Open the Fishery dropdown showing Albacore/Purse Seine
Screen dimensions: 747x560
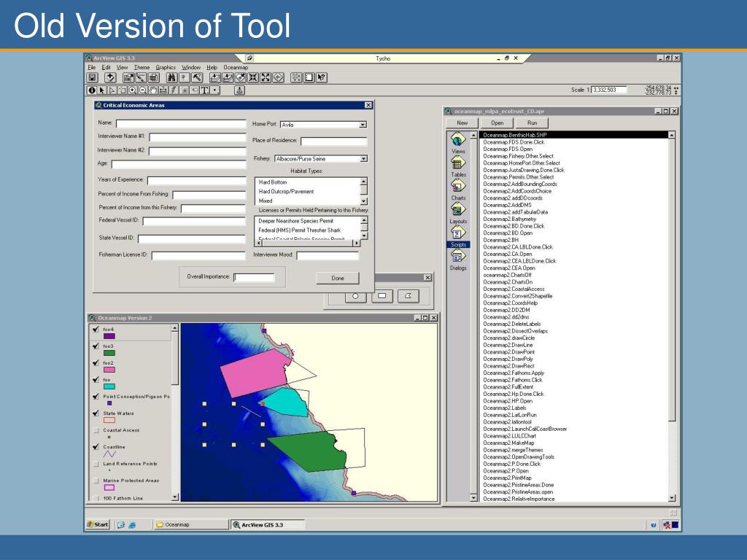pos(364,159)
